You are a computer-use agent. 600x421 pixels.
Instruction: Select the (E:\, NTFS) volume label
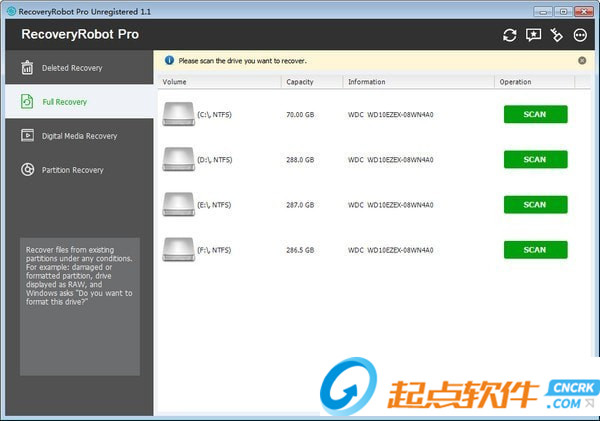click(214, 205)
